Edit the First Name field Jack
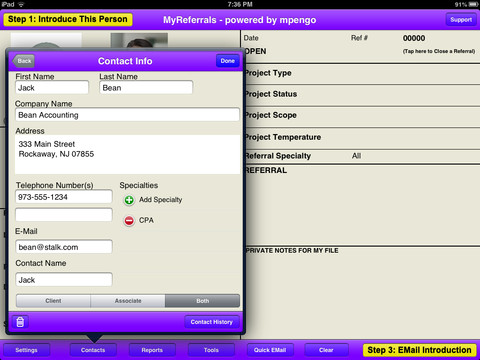This screenshot has height=360, width=480. click(x=52, y=88)
